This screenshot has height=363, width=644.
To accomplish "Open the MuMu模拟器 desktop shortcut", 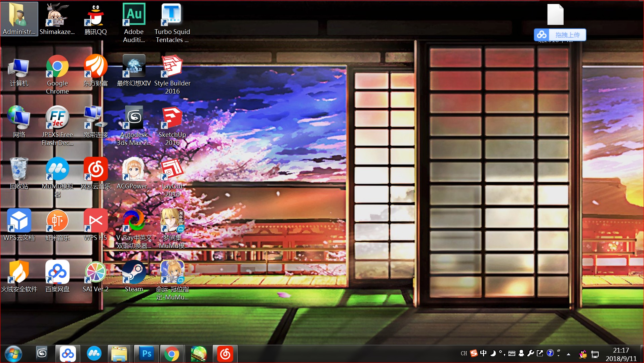I will 57,178.
